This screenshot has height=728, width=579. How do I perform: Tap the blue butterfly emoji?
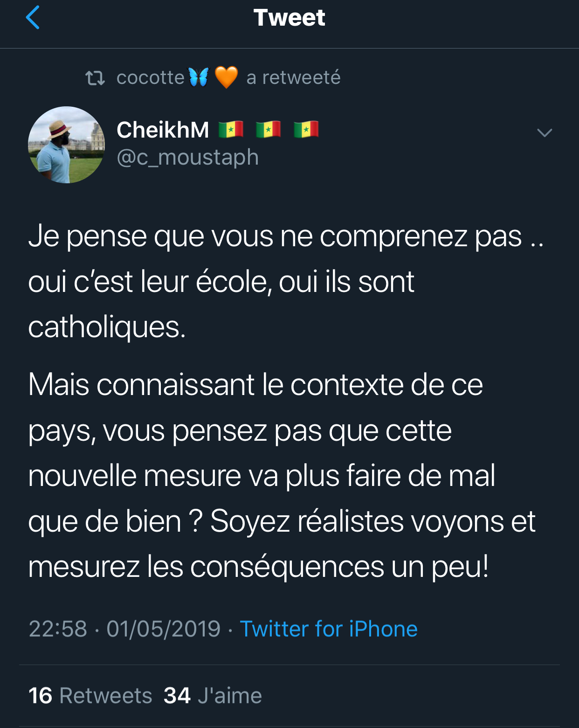[199, 77]
